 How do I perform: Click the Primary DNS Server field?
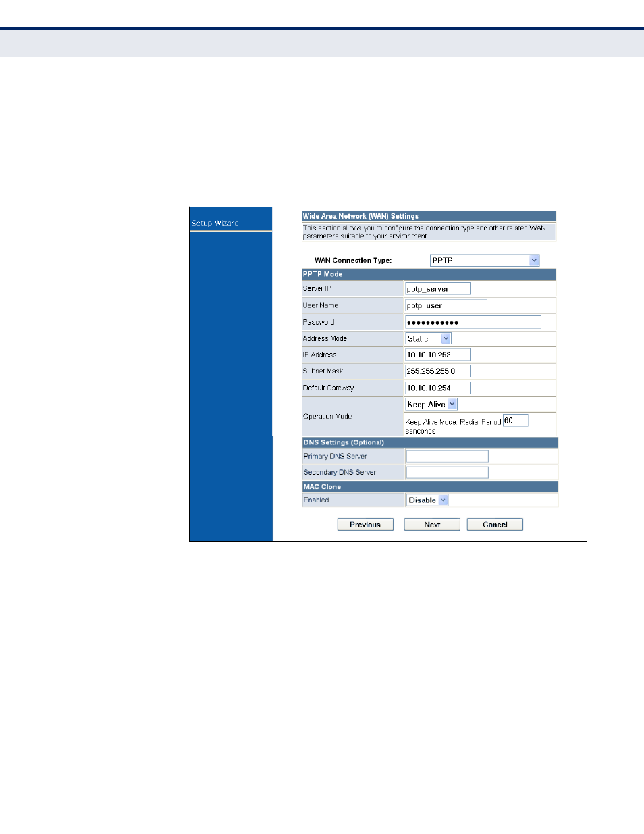[x=448, y=457]
